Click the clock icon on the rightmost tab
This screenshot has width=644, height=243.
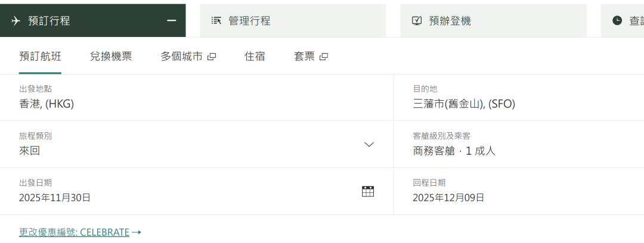pos(617,21)
